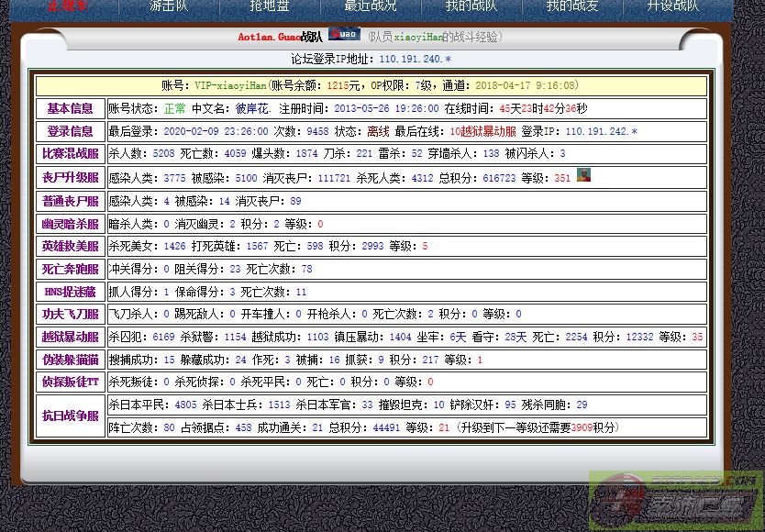Open the 越狱暴动服 row header link
Screen dimensions: 765x532
(x=71, y=337)
